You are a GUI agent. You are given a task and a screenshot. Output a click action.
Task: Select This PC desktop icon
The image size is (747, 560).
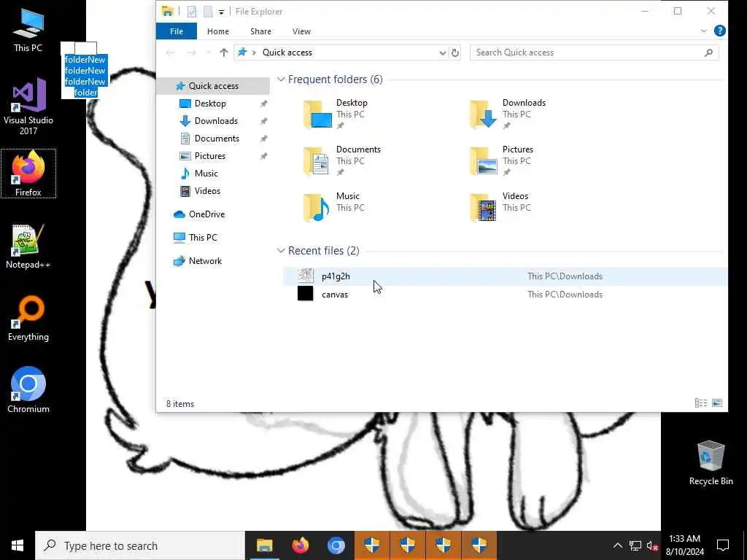click(x=28, y=30)
